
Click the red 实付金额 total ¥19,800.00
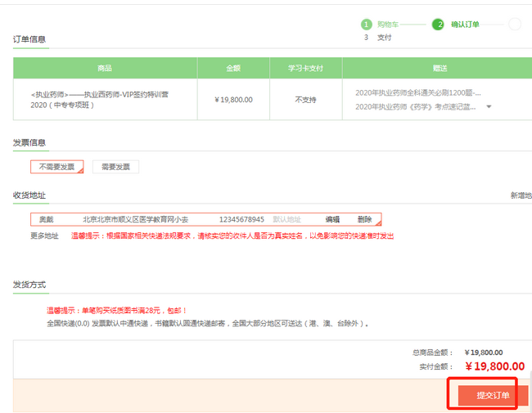(x=495, y=366)
